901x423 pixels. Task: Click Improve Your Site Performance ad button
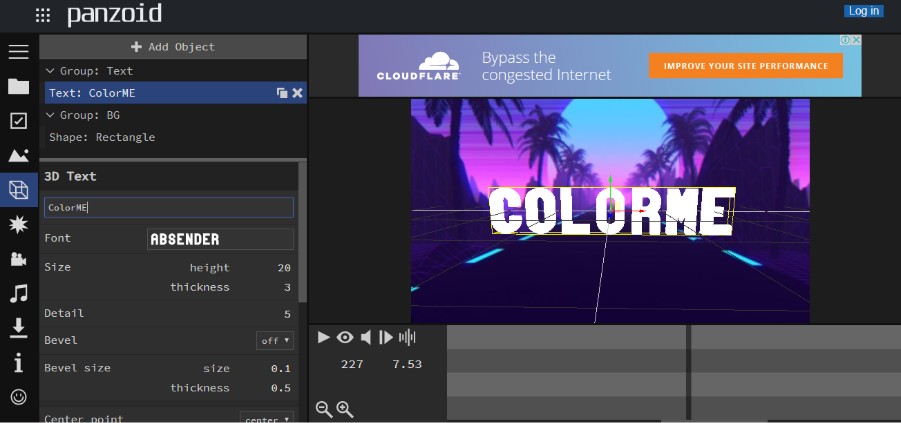click(746, 66)
